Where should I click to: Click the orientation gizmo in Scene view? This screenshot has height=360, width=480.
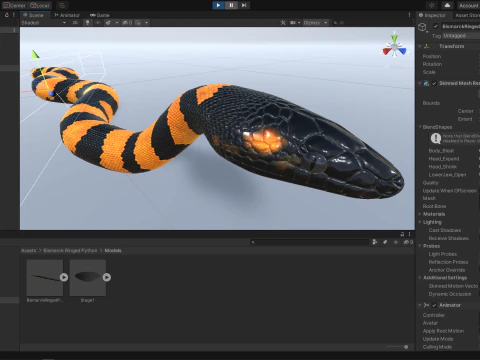394,48
